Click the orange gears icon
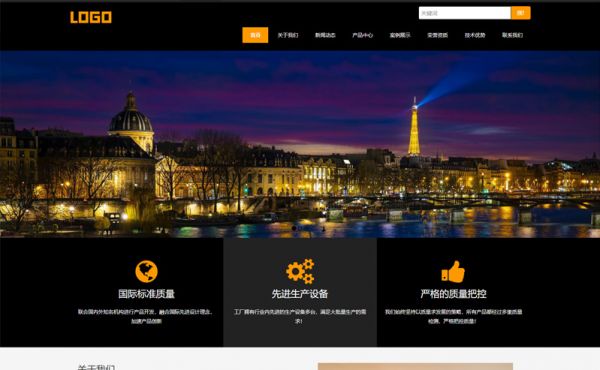Viewport: 600px width, 370px height. 300,271
